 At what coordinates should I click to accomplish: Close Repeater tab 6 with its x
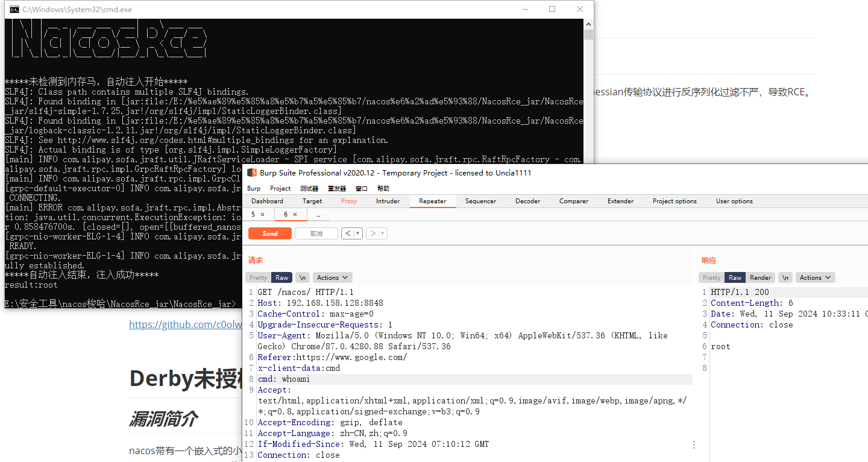click(295, 215)
